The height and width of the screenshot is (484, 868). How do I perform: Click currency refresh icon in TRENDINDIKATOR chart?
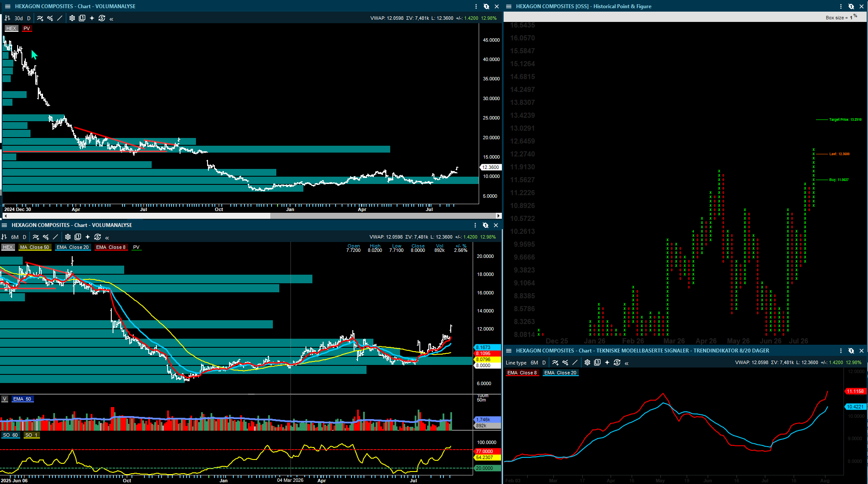pyautogui.click(x=617, y=362)
